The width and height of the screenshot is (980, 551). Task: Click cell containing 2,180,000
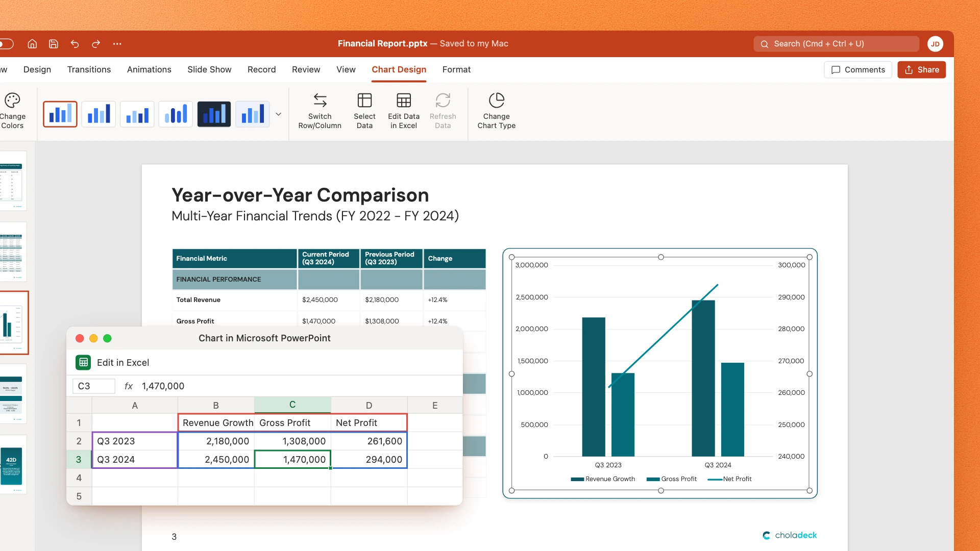click(x=216, y=441)
